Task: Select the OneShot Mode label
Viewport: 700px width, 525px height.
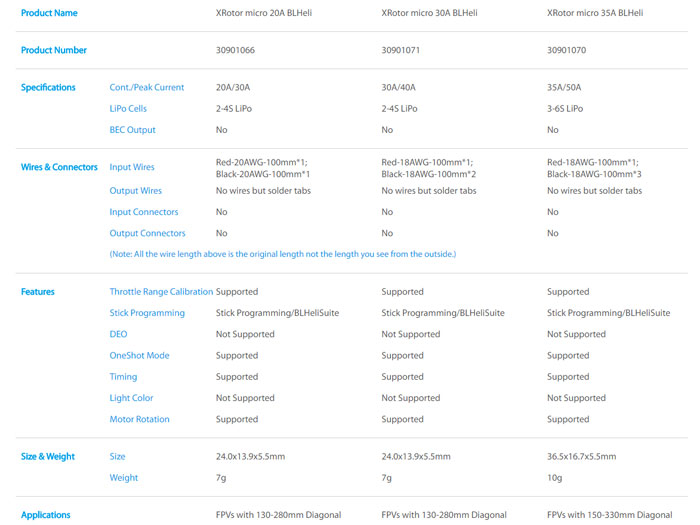Action: (139, 355)
